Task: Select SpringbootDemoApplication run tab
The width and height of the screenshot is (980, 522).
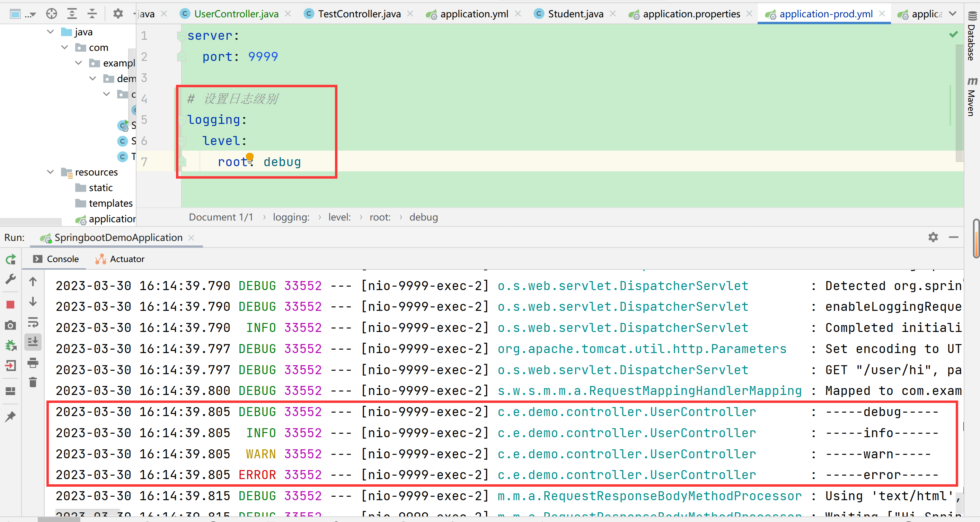Action: coord(111,237)
